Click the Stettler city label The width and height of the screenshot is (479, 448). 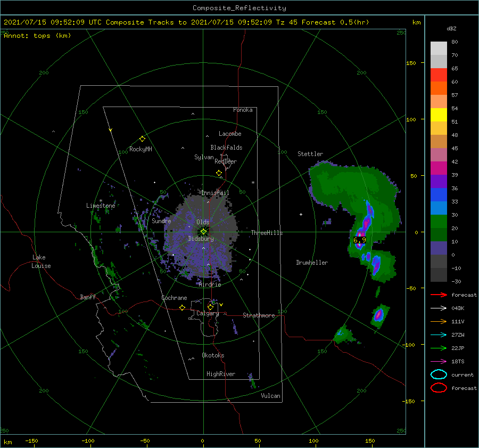coord(310,154)
